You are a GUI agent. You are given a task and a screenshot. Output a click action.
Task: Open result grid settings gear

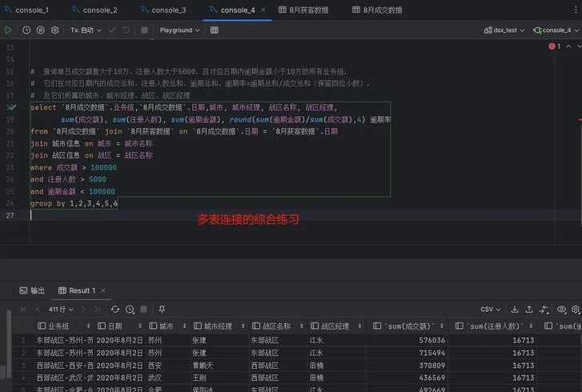click(576, 309)
